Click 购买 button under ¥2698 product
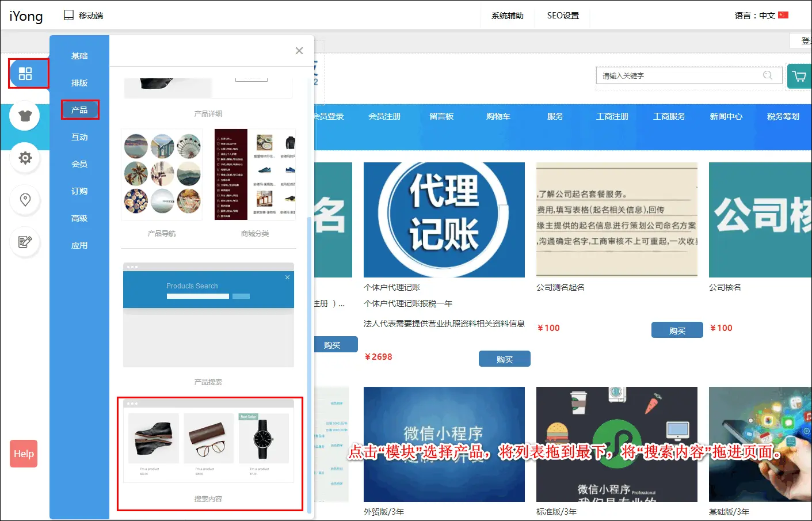Screen dimensions: 812x521 [504, 359]
